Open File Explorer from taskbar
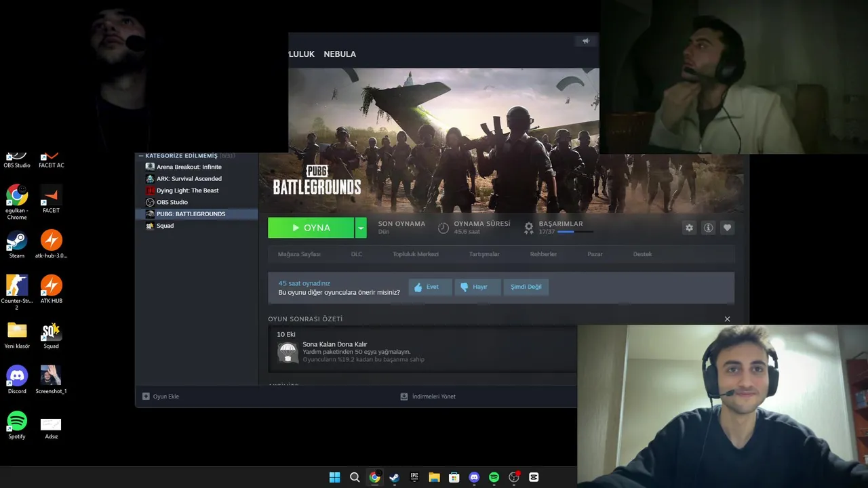Viewport: 868px width, 488px height. pos(434,477)
